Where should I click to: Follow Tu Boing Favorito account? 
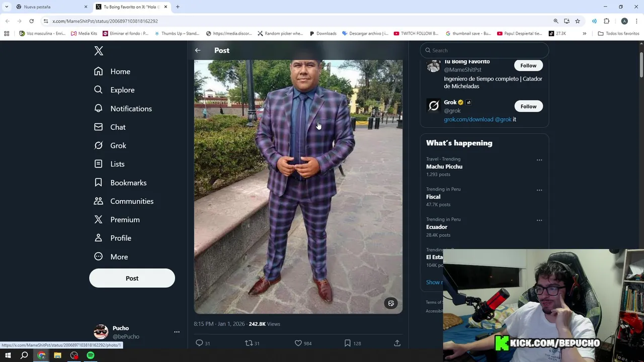pyautogui.click(x=528, y=65)
